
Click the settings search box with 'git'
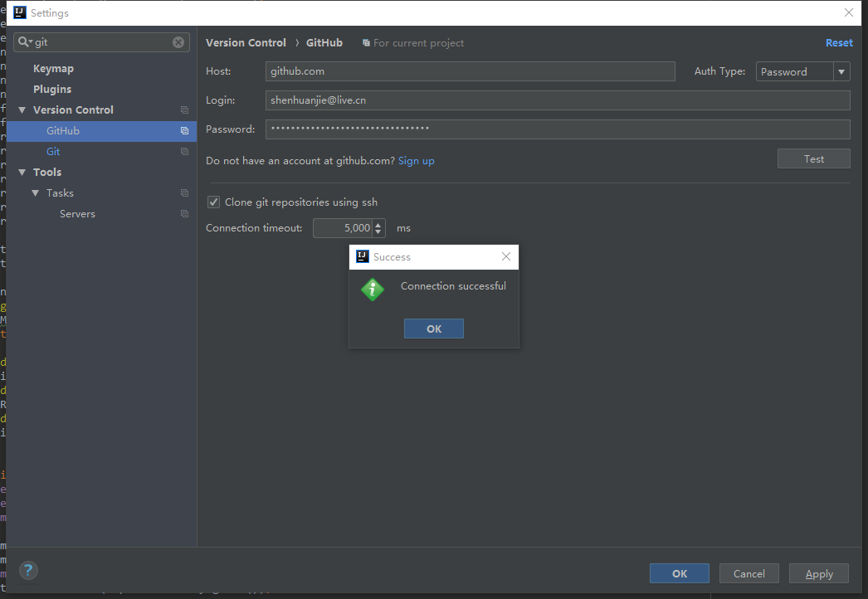102,42
